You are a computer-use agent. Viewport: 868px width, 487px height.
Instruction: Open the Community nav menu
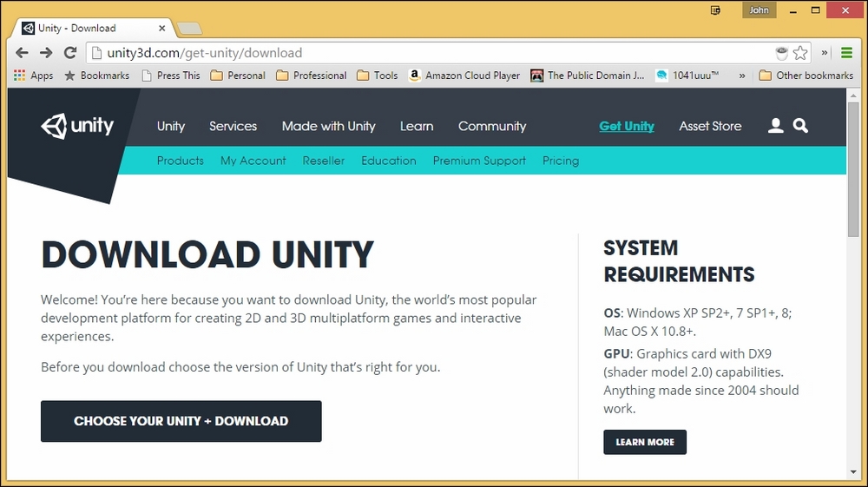492,126
